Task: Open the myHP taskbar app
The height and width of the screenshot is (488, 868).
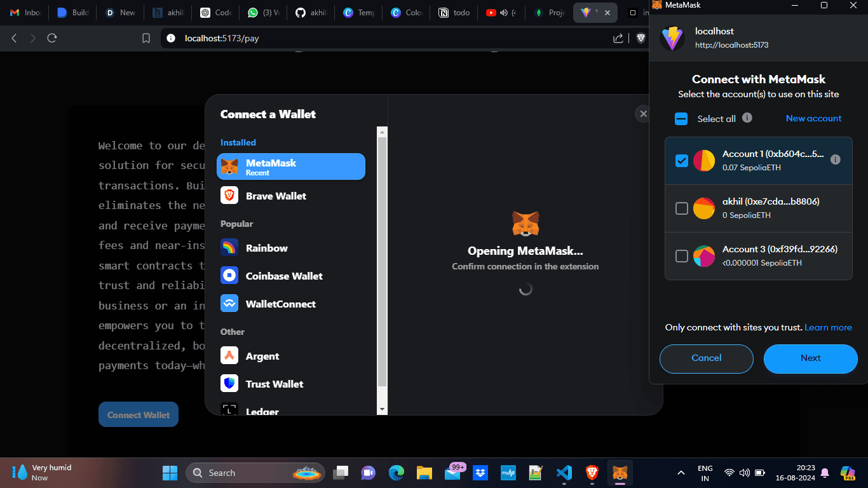Action: 508,473
